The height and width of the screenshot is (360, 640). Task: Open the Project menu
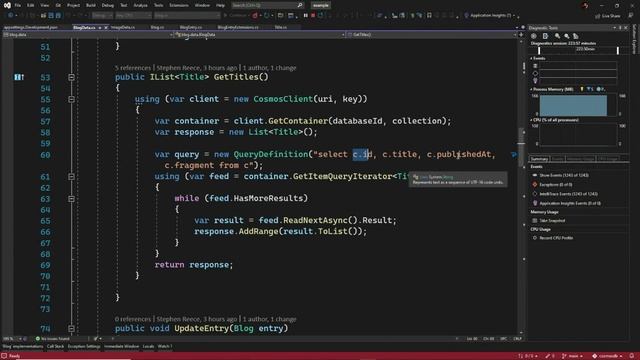coord(73,5)
